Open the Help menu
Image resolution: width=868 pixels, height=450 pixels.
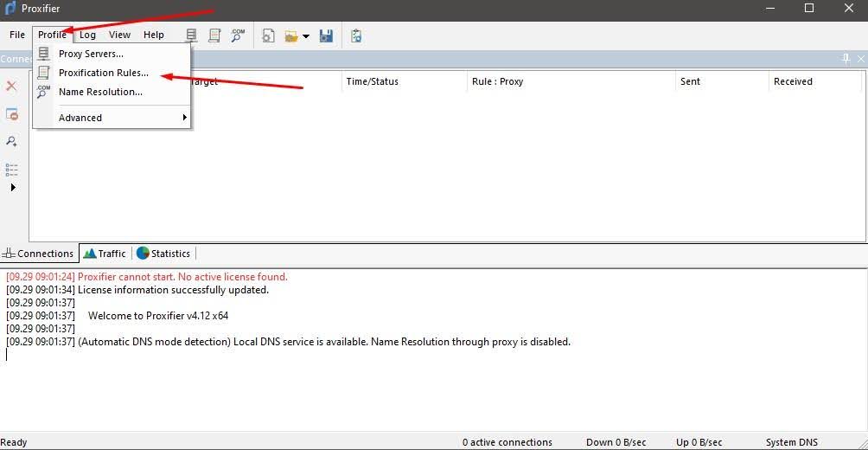click(154, 35)
